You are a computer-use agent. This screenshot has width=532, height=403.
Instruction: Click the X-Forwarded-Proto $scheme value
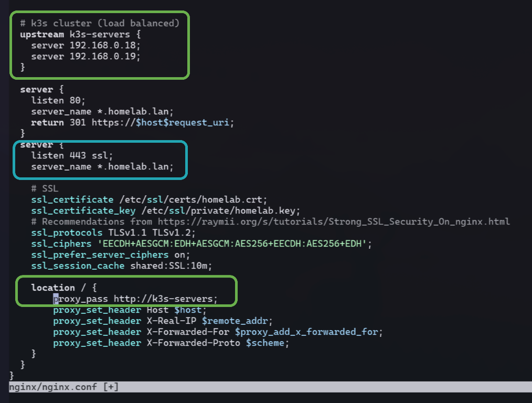point(265,343)
